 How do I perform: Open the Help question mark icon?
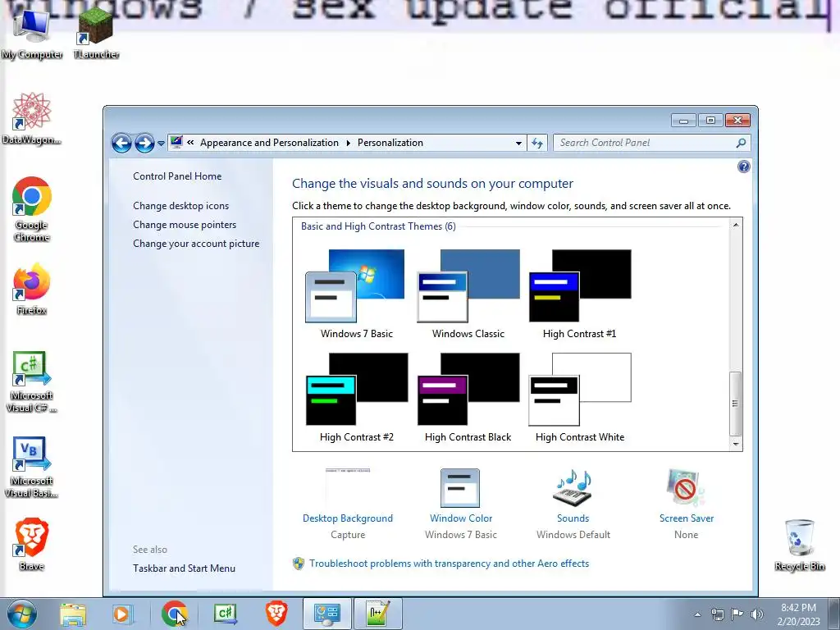743,167
